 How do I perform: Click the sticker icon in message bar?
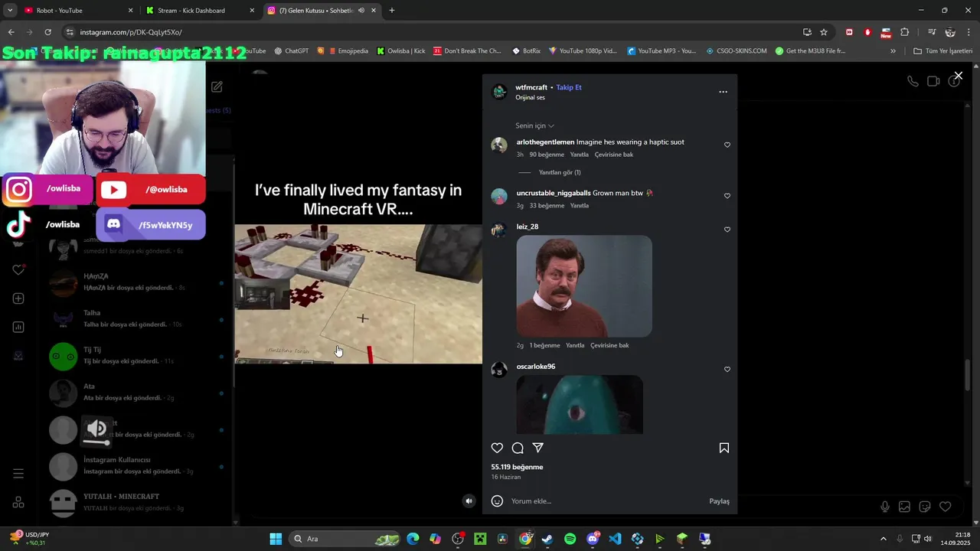(925, 507)
